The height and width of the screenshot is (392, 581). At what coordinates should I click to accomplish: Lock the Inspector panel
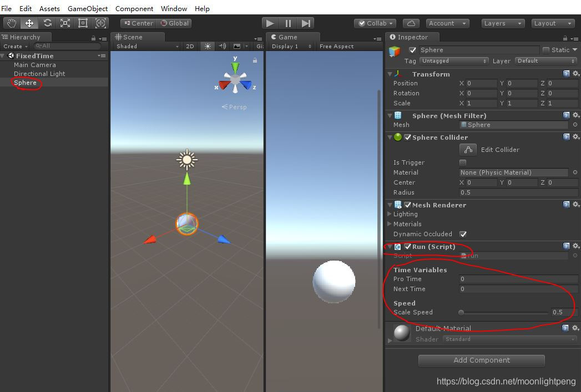point(565,38)
